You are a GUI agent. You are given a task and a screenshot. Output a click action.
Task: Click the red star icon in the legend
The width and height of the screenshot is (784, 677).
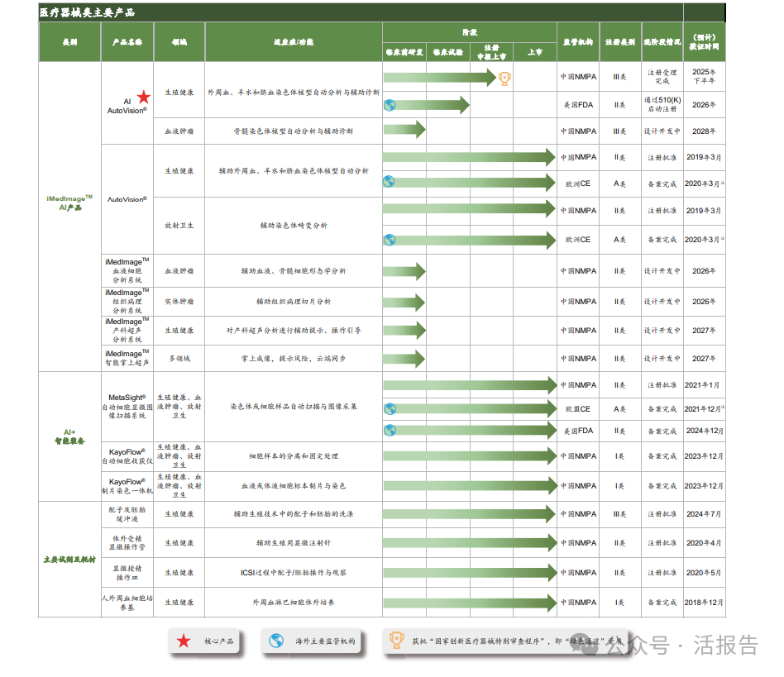point(184,641)
